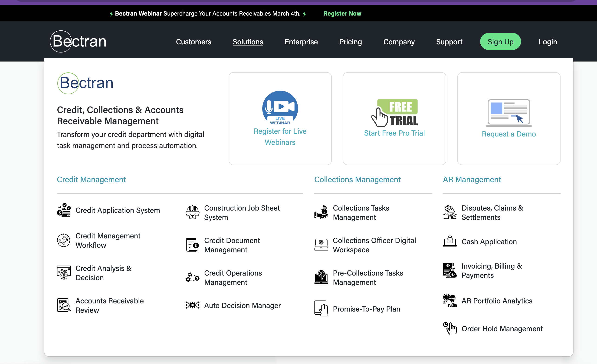Click the Disputes, Claims & Settlements icon
This screenshot has height=364, width=597.
pos(450,212)
